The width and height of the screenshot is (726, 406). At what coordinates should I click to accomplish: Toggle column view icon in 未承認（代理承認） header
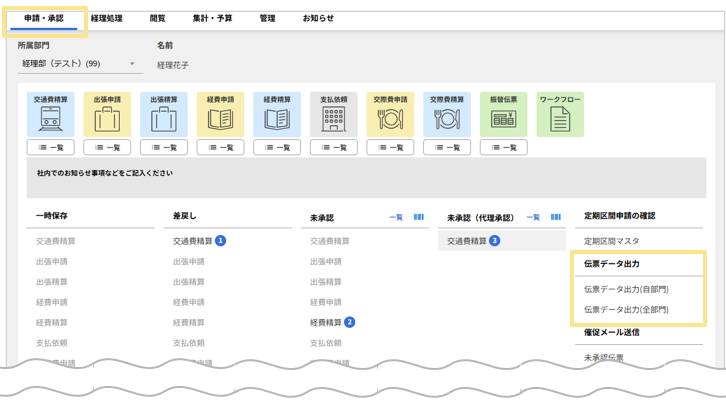(557, 217)
